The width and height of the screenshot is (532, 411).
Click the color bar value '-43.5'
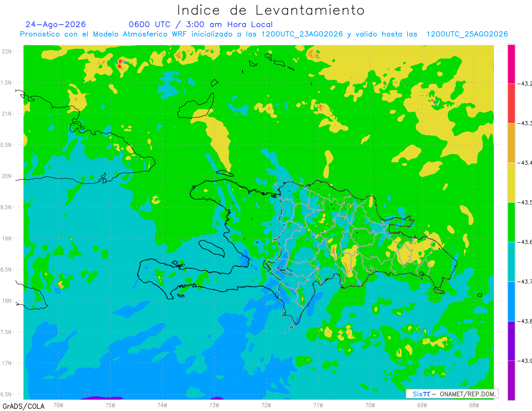click(525, 202)
